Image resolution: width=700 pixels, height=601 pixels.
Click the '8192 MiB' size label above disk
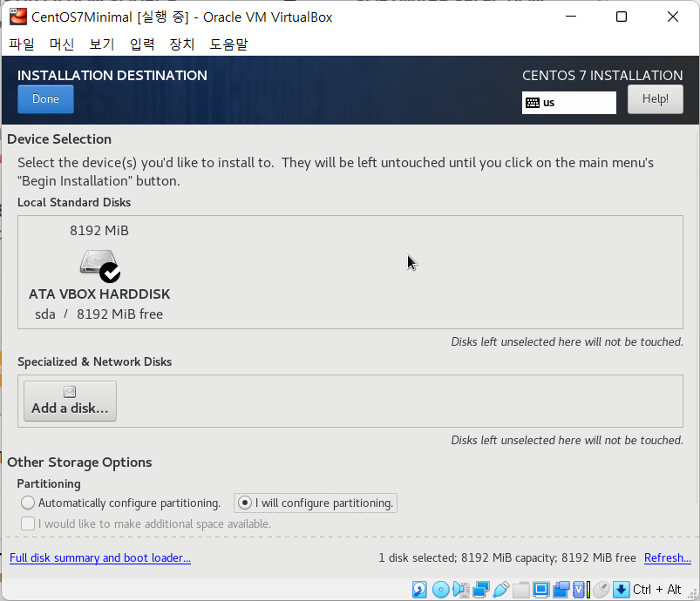pyautogui.click(x=99, y=231)
